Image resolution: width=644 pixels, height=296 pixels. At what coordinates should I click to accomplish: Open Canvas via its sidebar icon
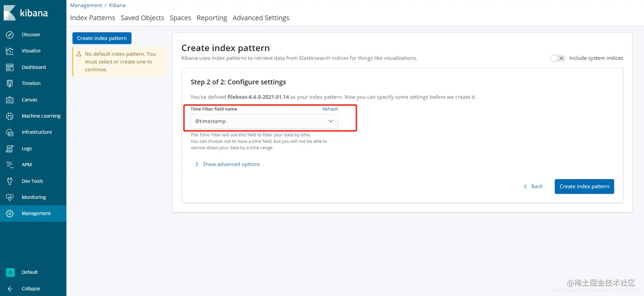10,100
